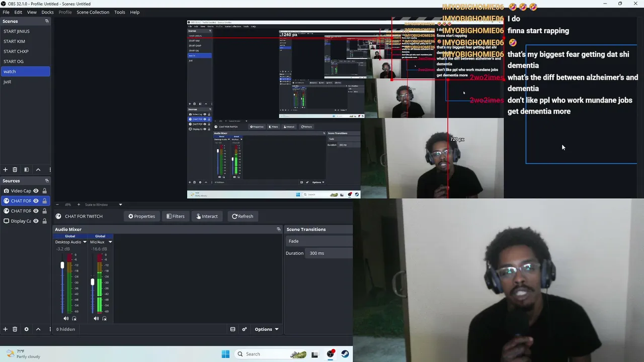
Task: Select the START CHXP scene
Action: tap(25, 51)
